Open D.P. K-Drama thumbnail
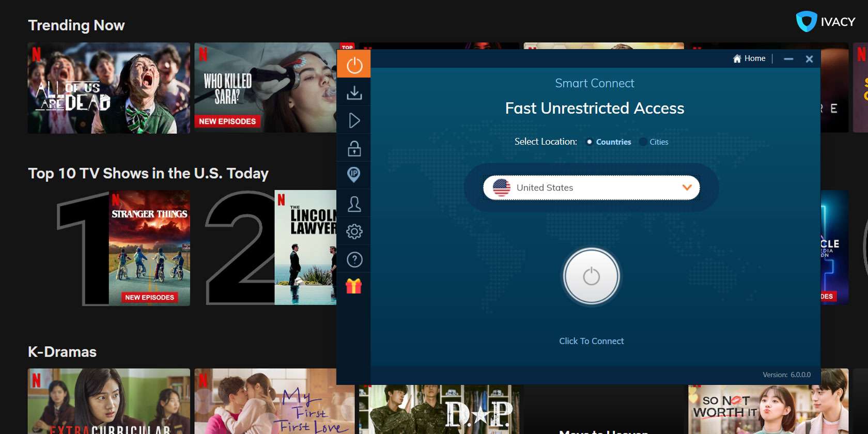Viewport: 868px width, 434px height. click(441, 409)
